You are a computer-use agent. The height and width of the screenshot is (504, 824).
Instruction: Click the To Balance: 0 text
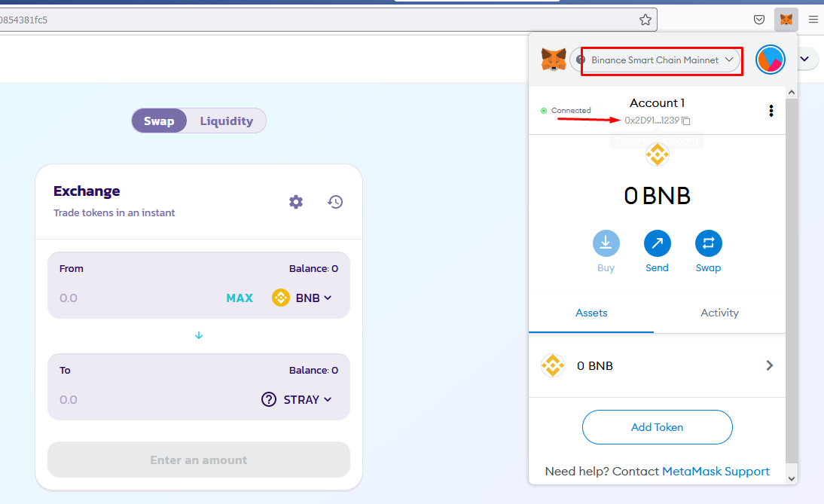pyautogui.click(x=314, y=370)
